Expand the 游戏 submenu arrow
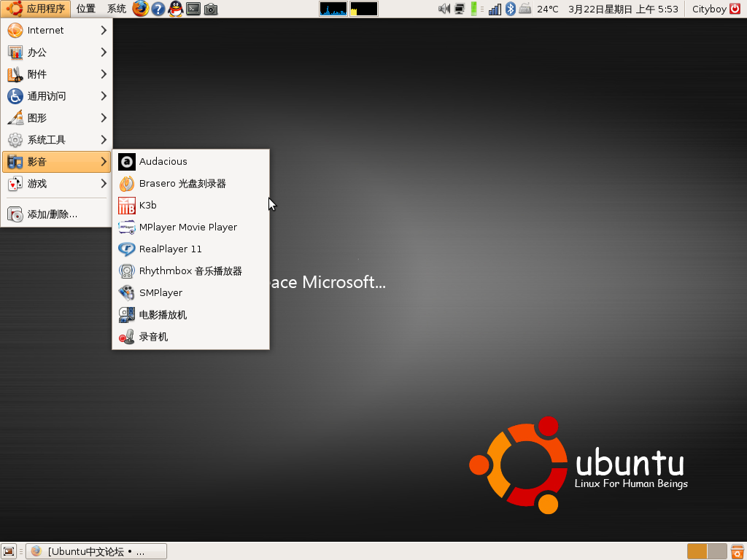 point(104,184)
